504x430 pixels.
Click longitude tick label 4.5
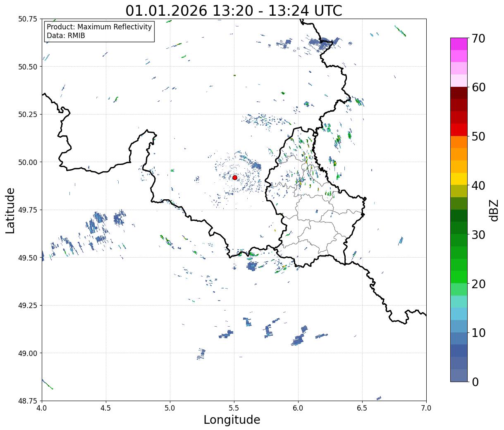click(106, 408)
